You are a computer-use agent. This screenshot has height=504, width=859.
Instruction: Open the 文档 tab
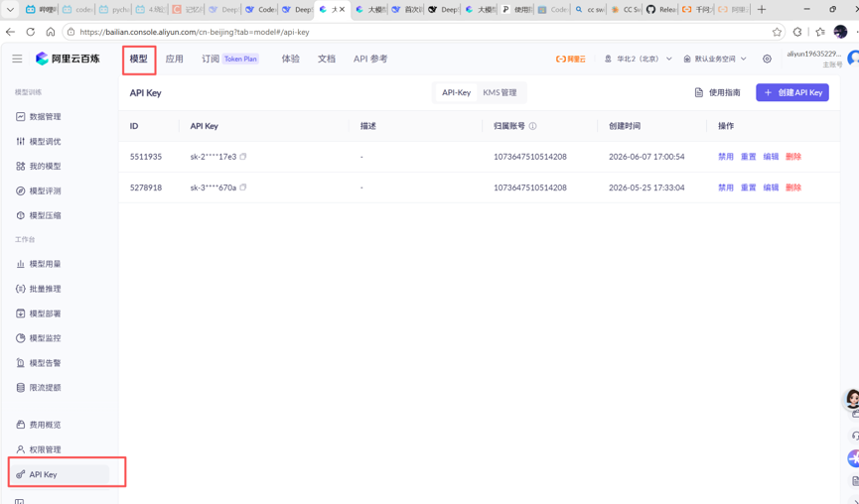pos(327,59)
